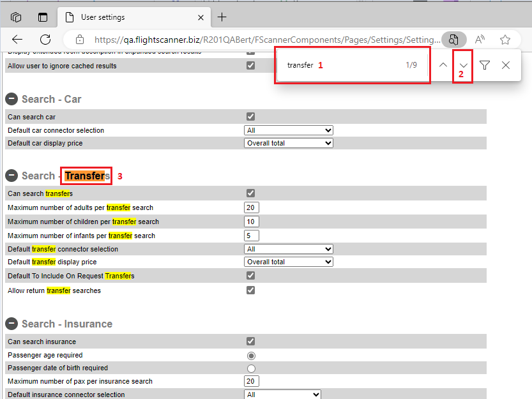Click 'Passenger age required' label
Image resolution: width=532 pixels, height=399 pixels.
click(45, 355)
